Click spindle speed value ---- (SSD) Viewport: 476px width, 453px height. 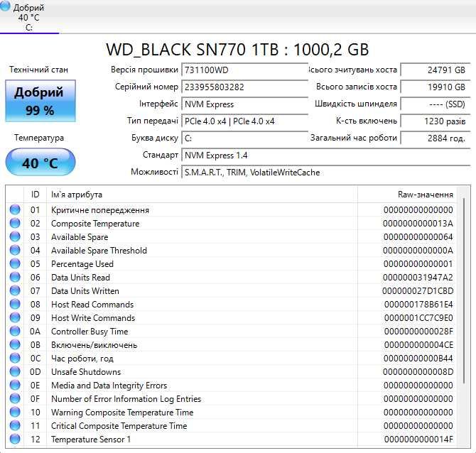click(x=436, y=104)
